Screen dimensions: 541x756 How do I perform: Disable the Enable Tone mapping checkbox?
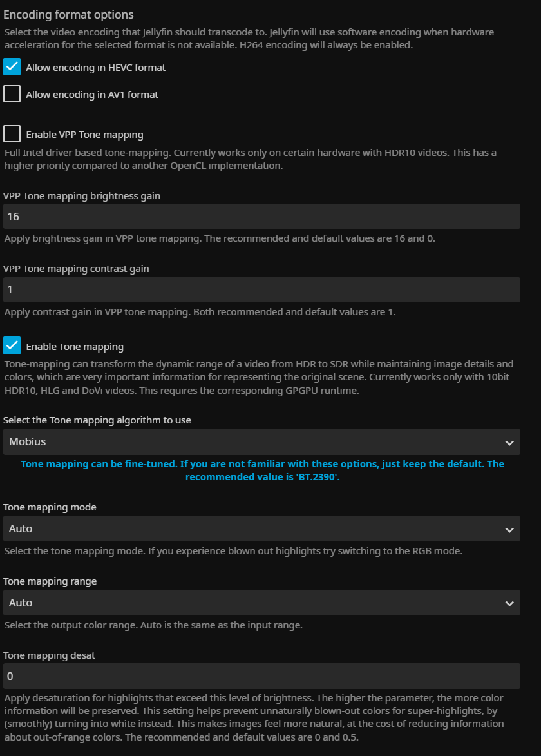coord(12,346)
